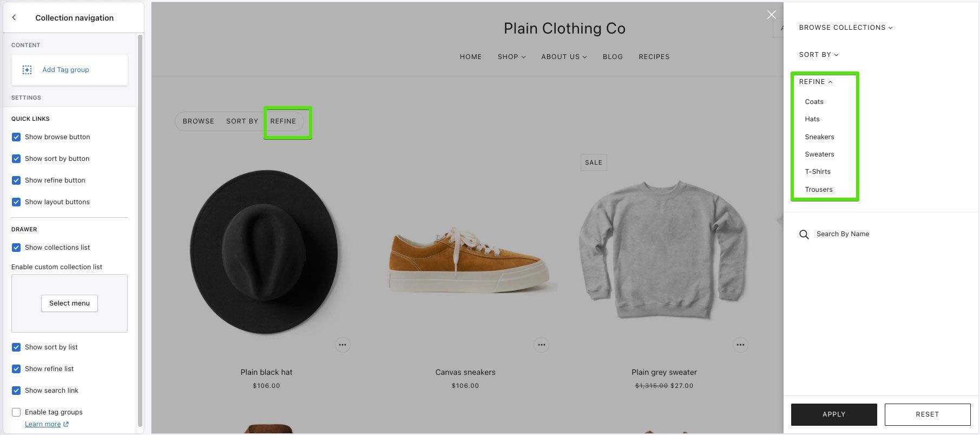Click the Add Tag group icon
The height and width of the screenshot is (435, 980).
(x=27, y=70)
